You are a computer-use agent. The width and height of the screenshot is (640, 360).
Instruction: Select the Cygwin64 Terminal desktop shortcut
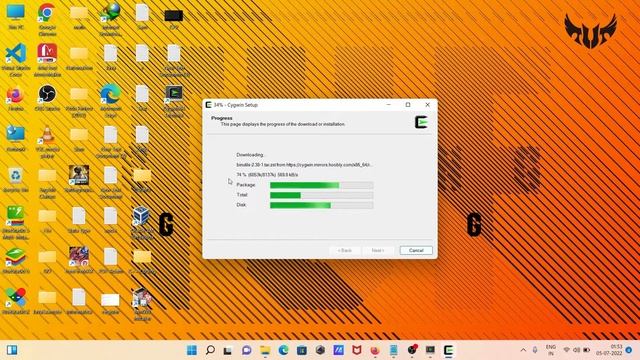click(x=174, y=101)
